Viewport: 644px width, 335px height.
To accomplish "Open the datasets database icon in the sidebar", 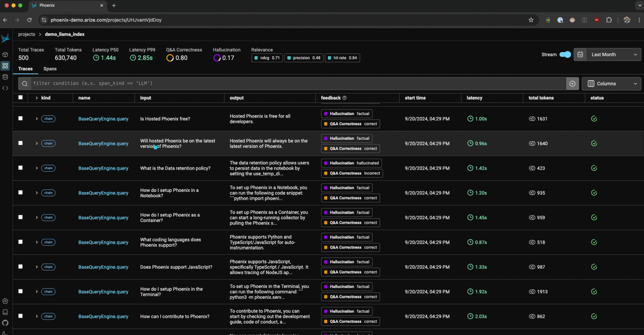I will (5, 77).
